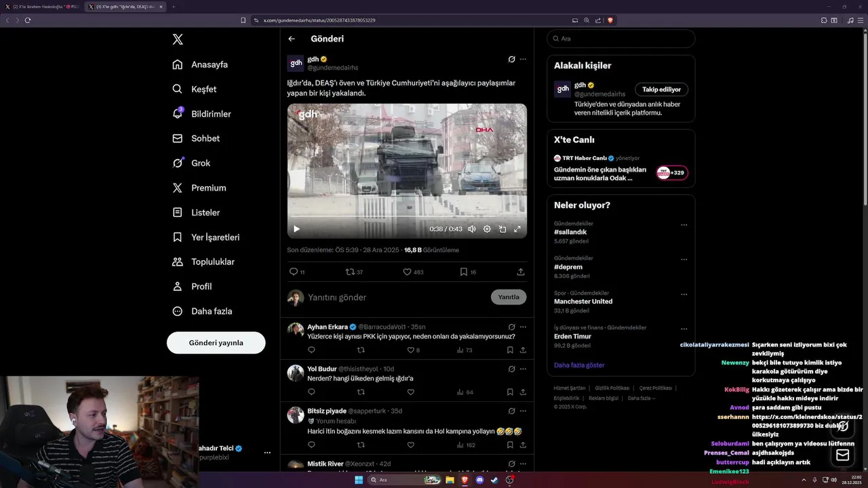Screen dimensions: 868x488
Task: Share the main gdh post
Action: click(x=521, y=272)
